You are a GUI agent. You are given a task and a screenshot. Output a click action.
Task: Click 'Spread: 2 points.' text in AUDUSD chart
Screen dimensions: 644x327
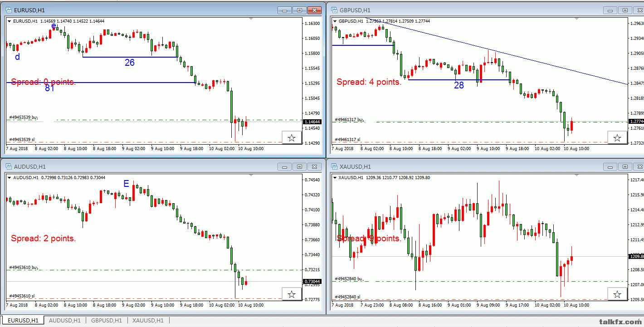44,239
